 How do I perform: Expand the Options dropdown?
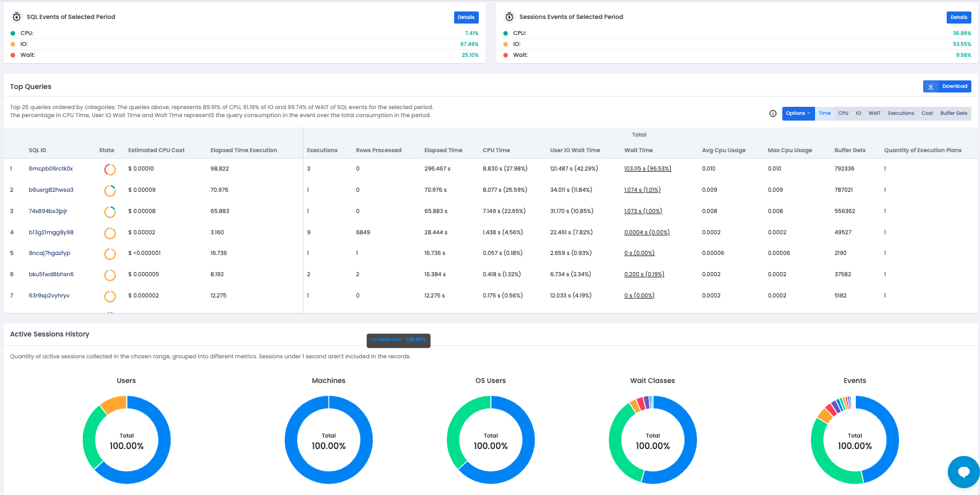(x=798, y=113)
